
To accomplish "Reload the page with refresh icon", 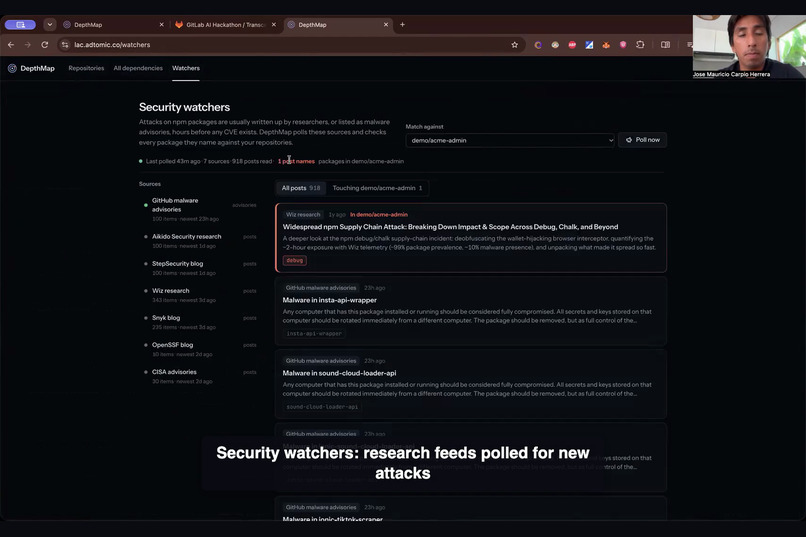I will click(x=45, y=45).
